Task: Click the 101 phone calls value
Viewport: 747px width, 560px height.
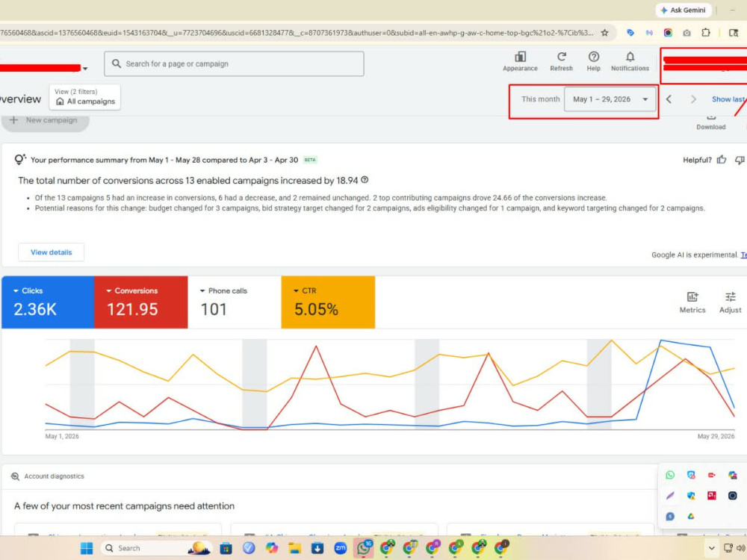Action: point(214,310)
